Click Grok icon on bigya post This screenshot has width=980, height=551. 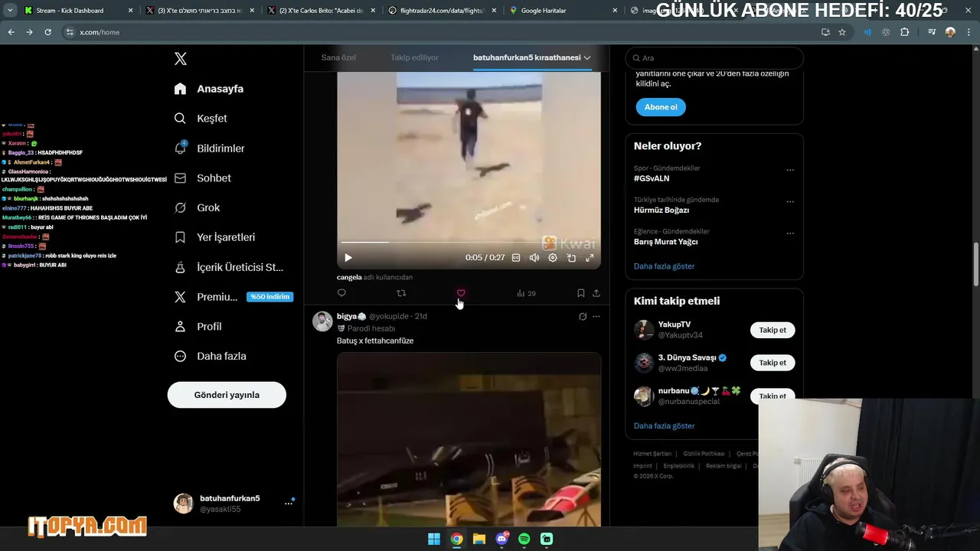(583, 316)
